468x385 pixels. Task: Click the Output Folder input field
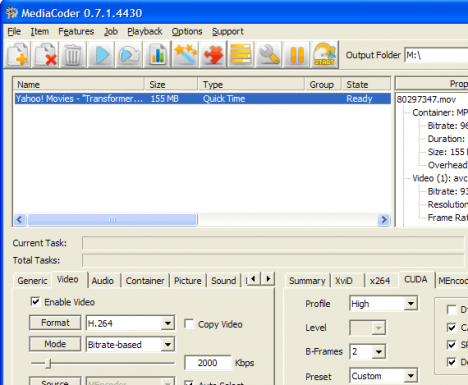(436, 55)
